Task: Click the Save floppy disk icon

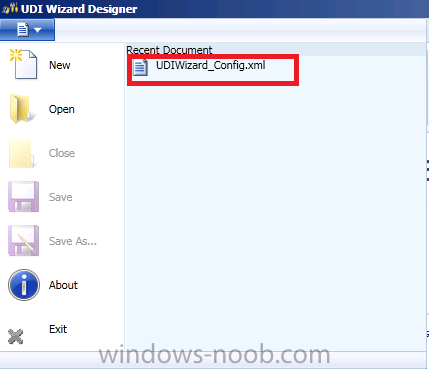Action: pyautogui.click(x=23, y=197)
